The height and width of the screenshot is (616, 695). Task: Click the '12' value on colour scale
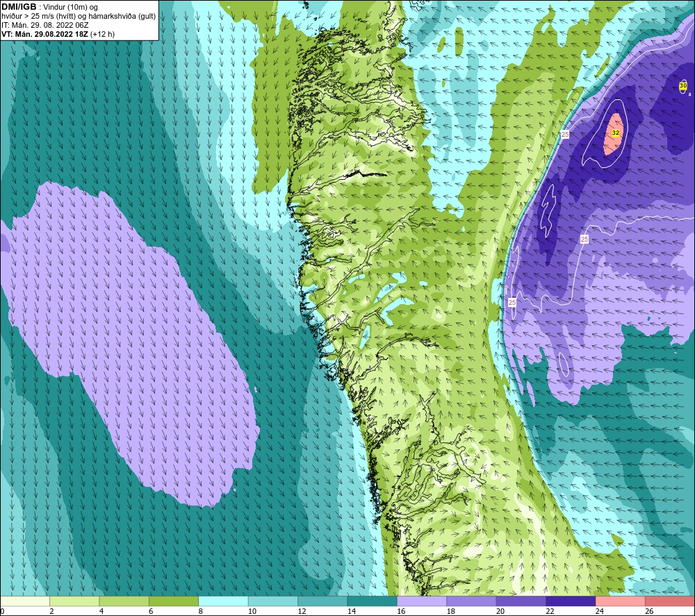point(302,611)
